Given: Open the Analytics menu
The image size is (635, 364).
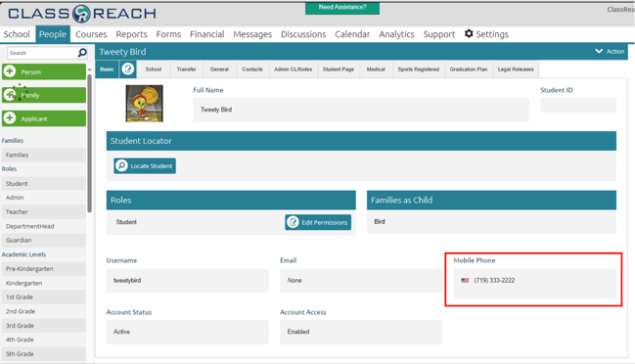Looking at the screenshot, I should tap(396, 34).
